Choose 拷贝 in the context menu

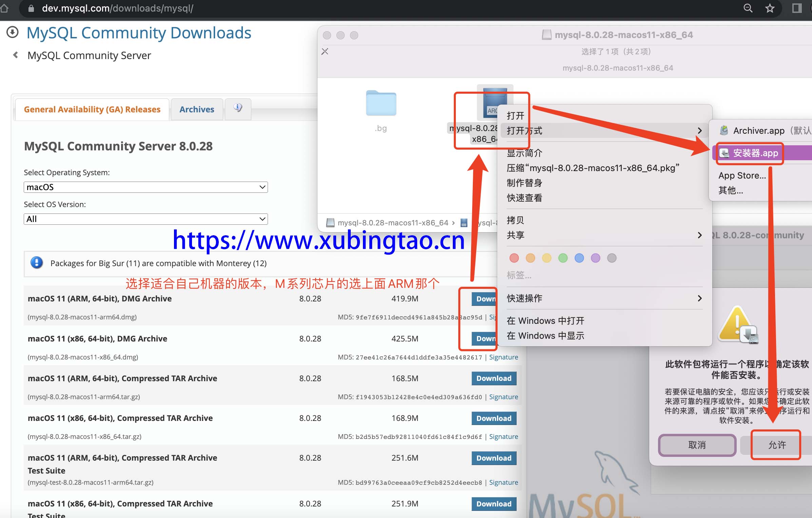(604, 220)
